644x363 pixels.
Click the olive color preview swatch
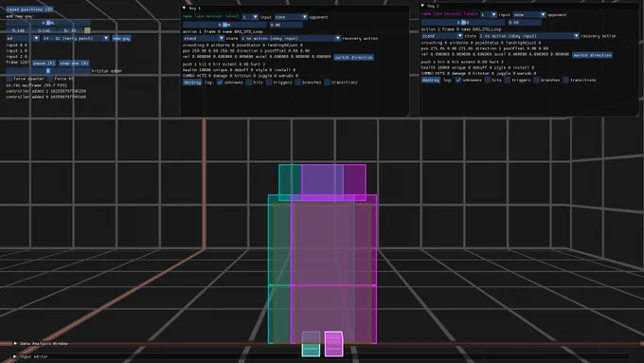[x=87, y=30]
